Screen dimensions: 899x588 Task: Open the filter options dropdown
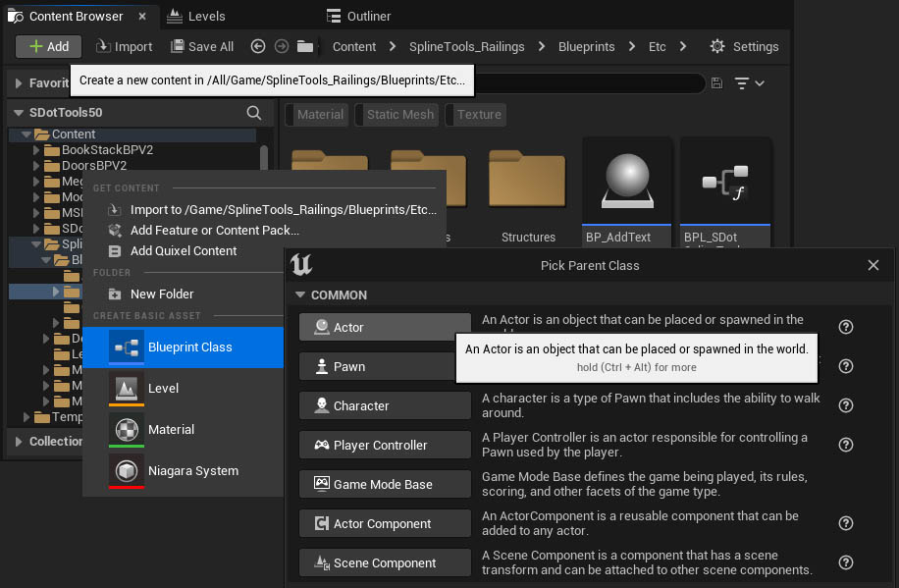(x=750, y=83)
